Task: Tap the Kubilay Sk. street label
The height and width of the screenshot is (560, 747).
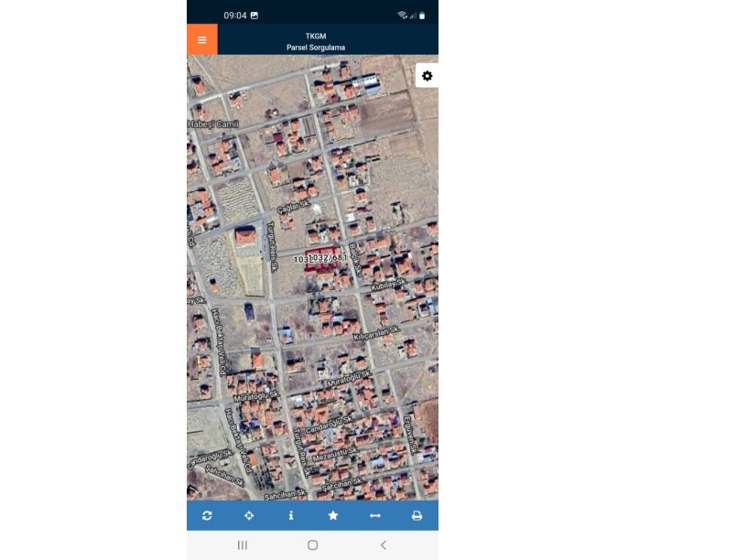Action: coord(389,285)
